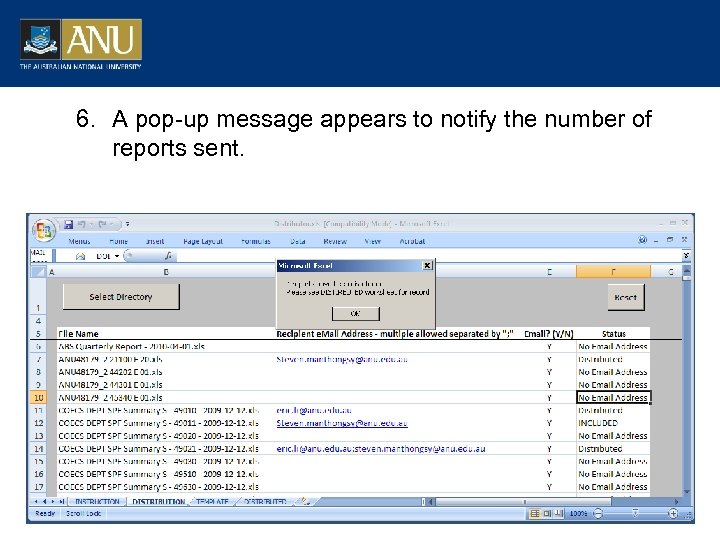Click the Reset button on the sheet
Image resolution: width=720 pixels, height=540 pixels.
[626, 297]
